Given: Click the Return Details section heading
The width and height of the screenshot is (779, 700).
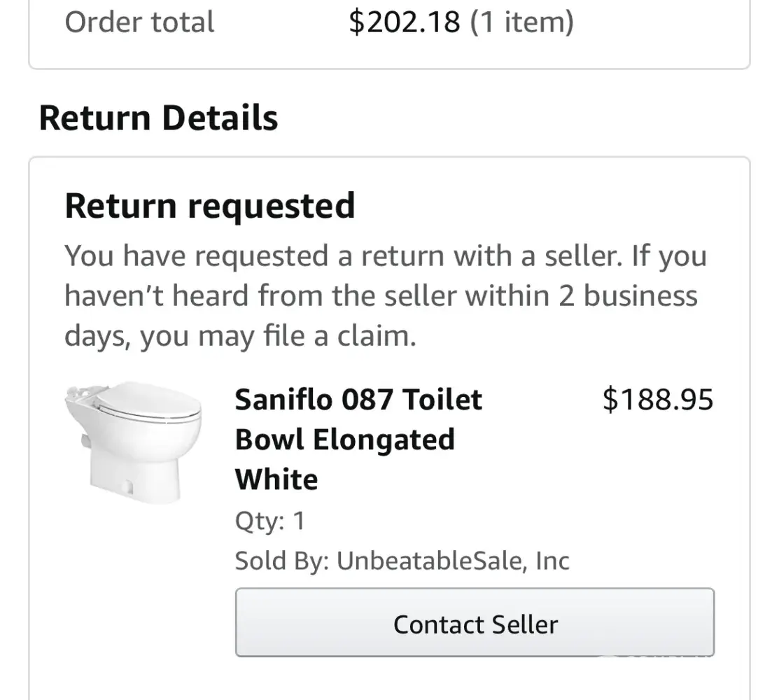Looking at the screenshot, I should (x=158, y=118).
